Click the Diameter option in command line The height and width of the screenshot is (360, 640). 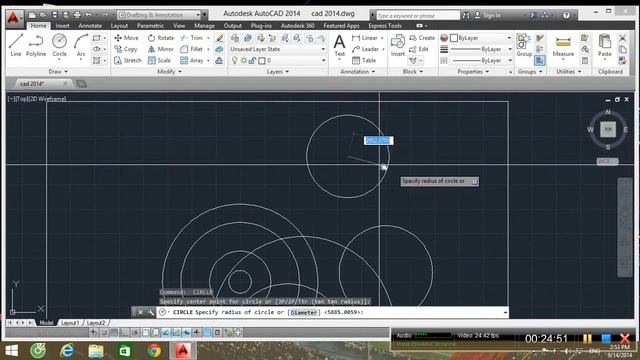click(x=304, y=312)
